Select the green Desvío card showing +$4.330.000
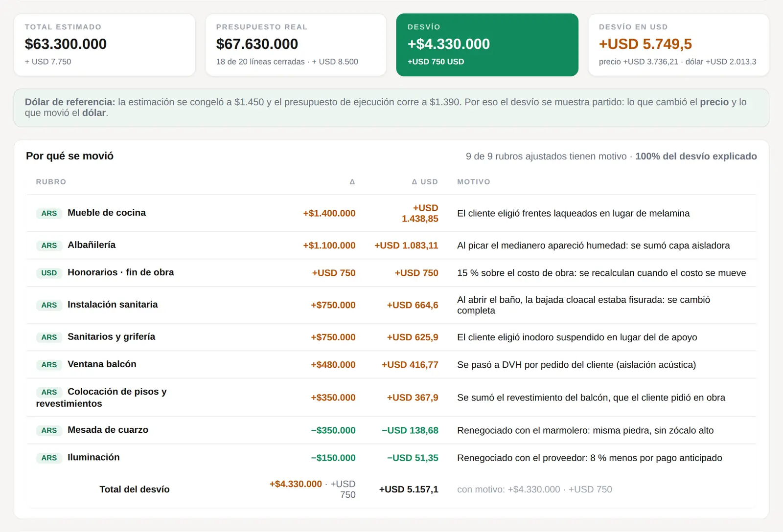The height and width of the screenshot is (532, 783). pyautogui.click(x=487, y=44)
